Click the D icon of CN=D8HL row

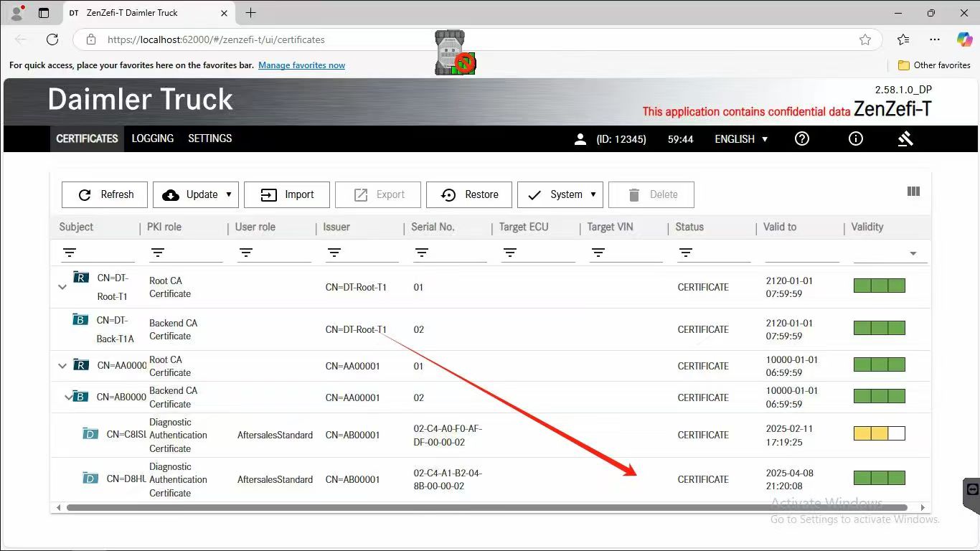(x=90, y=478)
